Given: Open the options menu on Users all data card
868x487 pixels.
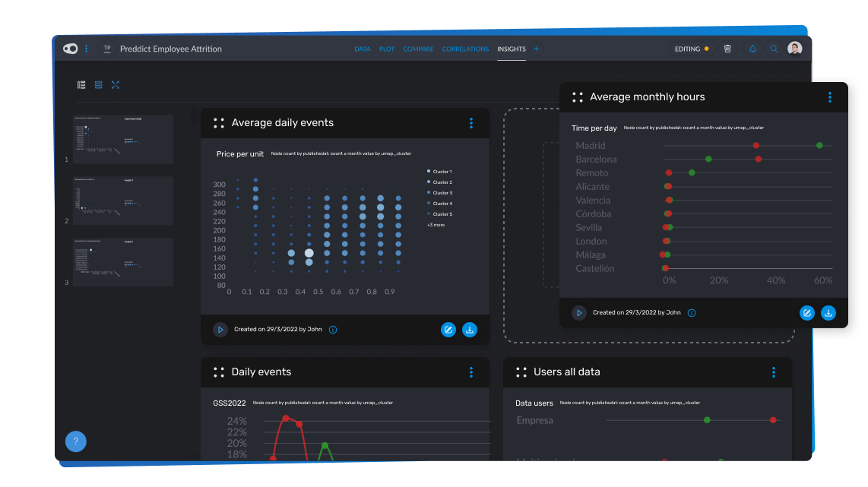Looking at the screenshot, I should click(774, 372).
